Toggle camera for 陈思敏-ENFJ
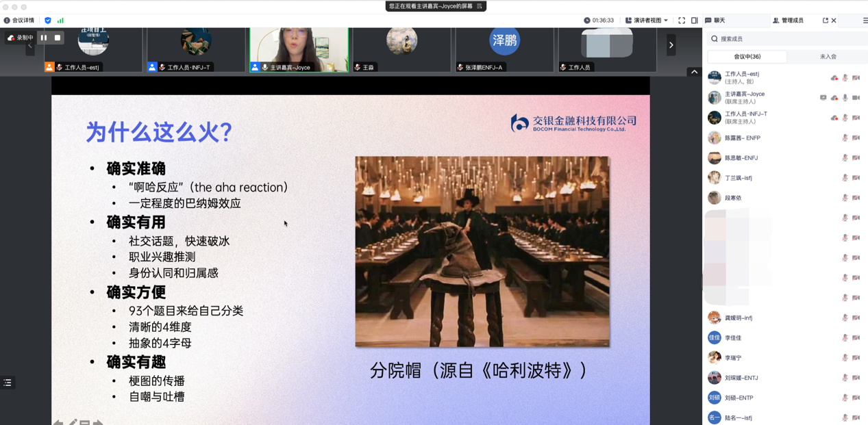The width and height of the screenshot is (868, 425). coord(856,157)
